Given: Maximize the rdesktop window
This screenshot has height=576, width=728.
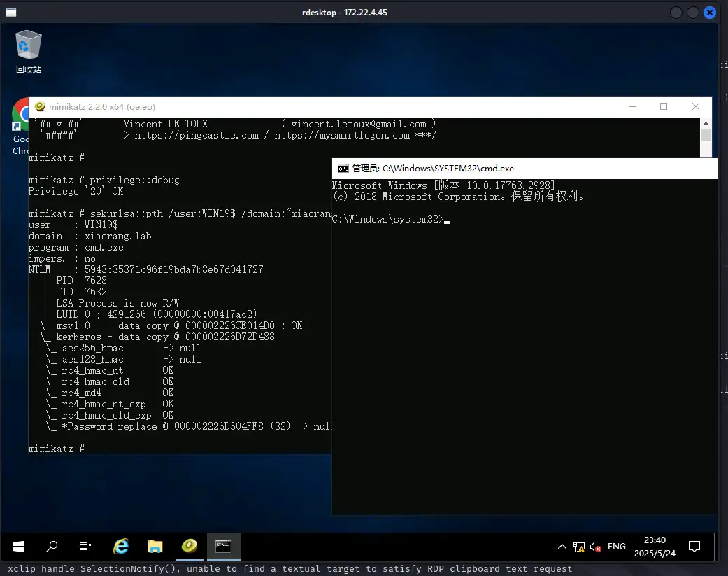Looking at the screenshot, I should 693,13.
